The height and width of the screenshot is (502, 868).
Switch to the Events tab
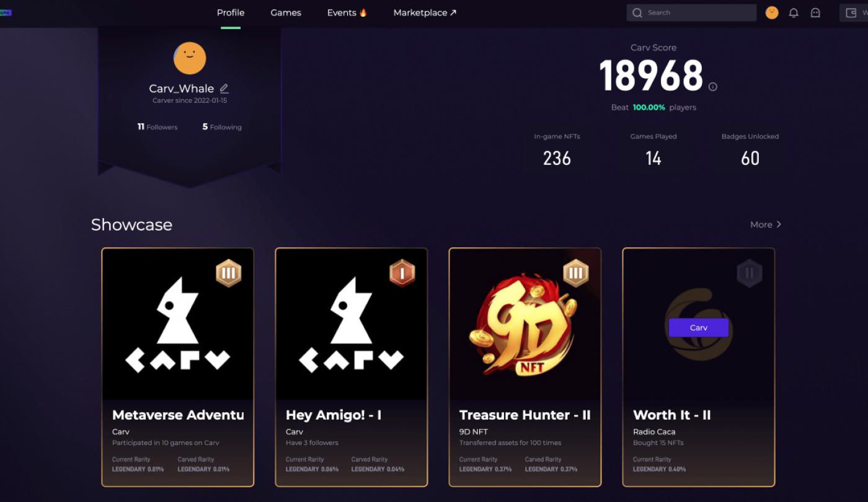click(347, 12)
